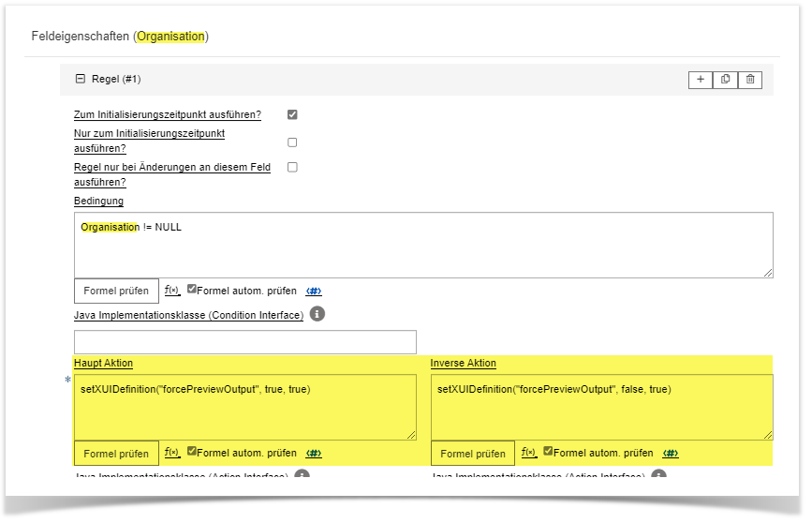This screenshot has width=812, height=523.
Task: Tick 'Regel nur bei Änderungen an diesem Feld' checkbox
Action: pos(292,167)
